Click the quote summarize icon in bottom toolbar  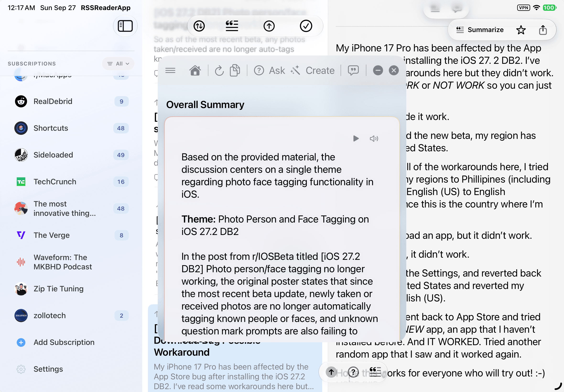[375, 372]
